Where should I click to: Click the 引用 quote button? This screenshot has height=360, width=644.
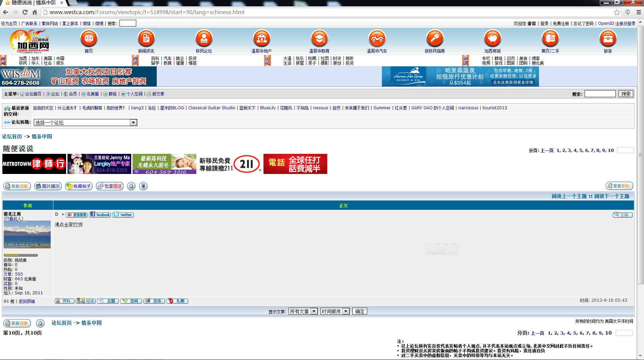(623, 215)
